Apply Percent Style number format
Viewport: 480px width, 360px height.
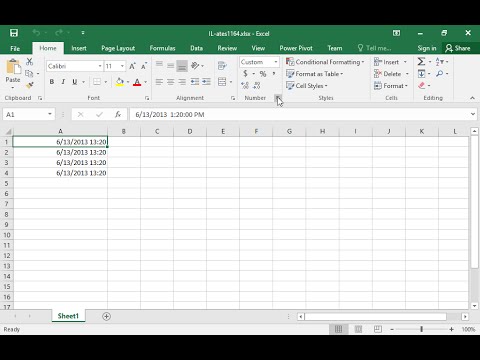pyautogui.click(x=263, y=74)
